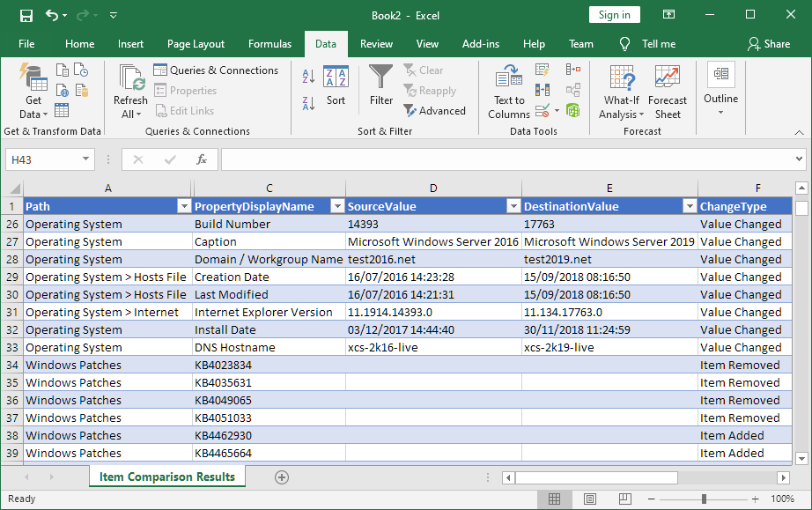Open the Review tab

point(376,44)
